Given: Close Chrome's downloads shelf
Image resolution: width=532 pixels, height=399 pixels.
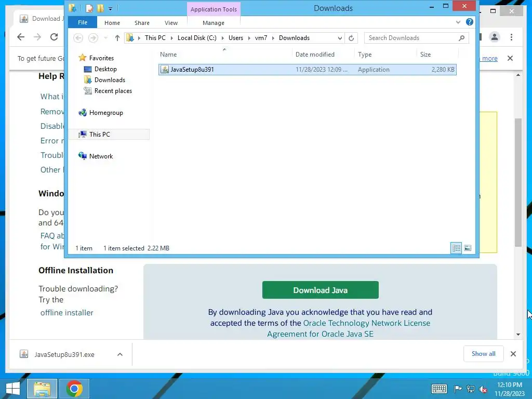Looking at the screenshot, I should pos(513,354).
